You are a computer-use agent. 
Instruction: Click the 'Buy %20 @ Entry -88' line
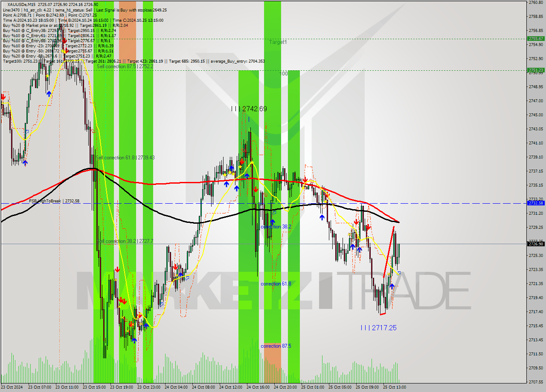tap(57, 56)
